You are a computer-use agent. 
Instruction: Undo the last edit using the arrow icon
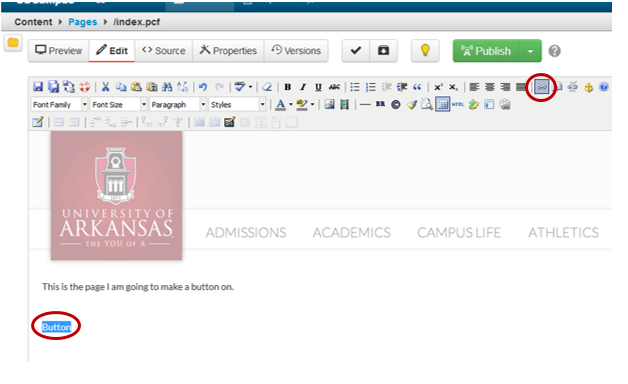[x=203, y=86]
